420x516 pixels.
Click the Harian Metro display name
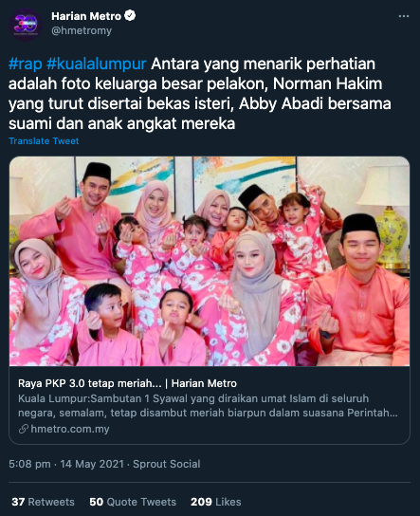tap(86, 16)
